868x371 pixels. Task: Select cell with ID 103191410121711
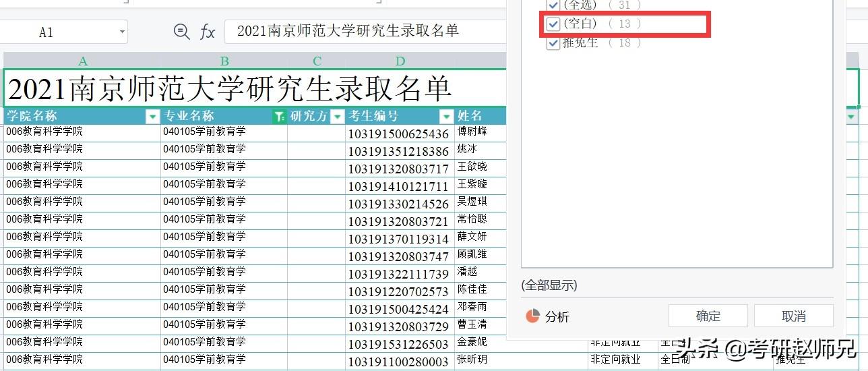tap(400, 186)
